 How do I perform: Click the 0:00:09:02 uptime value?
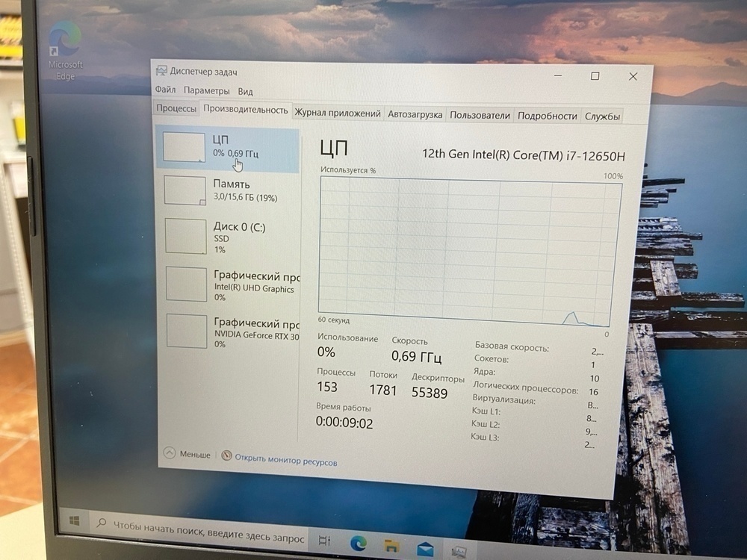pyautogui.click(x=344, y=423)
